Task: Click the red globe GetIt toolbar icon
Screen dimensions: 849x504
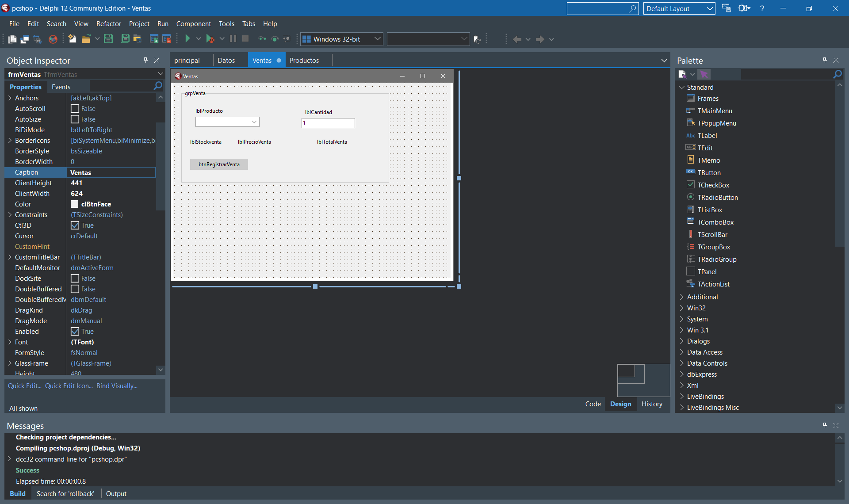Action: tap(53, 39)
